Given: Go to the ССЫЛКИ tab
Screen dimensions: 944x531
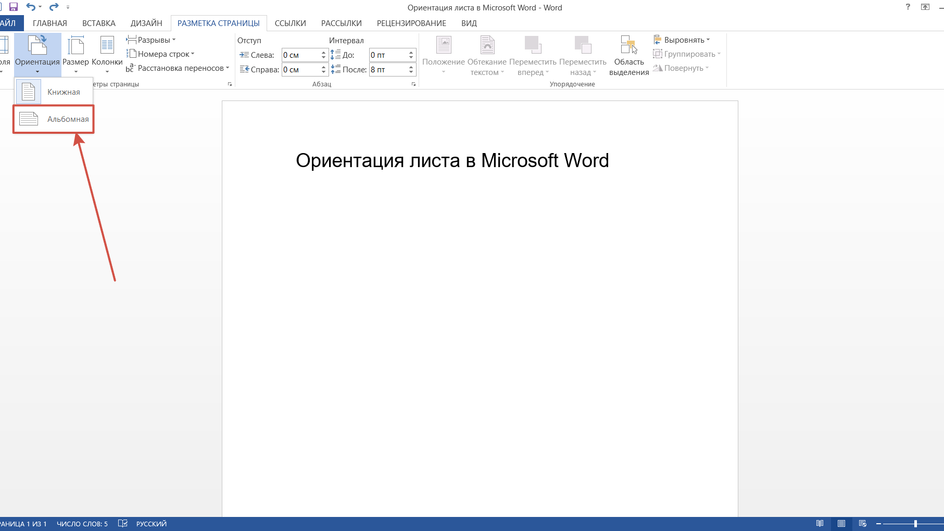Looking at the screenshot, I should (x=290, y=23).
